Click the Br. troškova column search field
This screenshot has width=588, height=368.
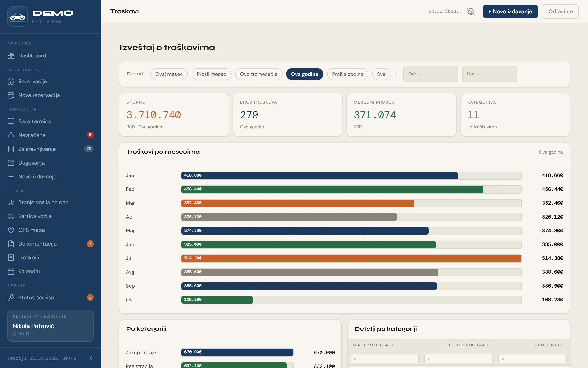pos(458,359)
